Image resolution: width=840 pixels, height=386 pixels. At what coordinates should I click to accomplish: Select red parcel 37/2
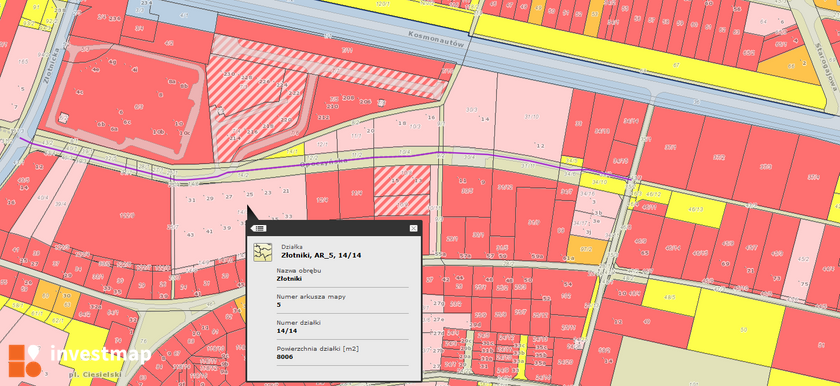(718, 156)
